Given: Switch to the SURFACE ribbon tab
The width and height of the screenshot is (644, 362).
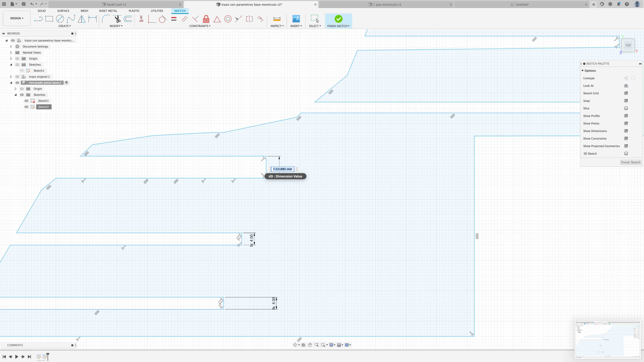Looking at the screenshot, I should coord(63,11).
